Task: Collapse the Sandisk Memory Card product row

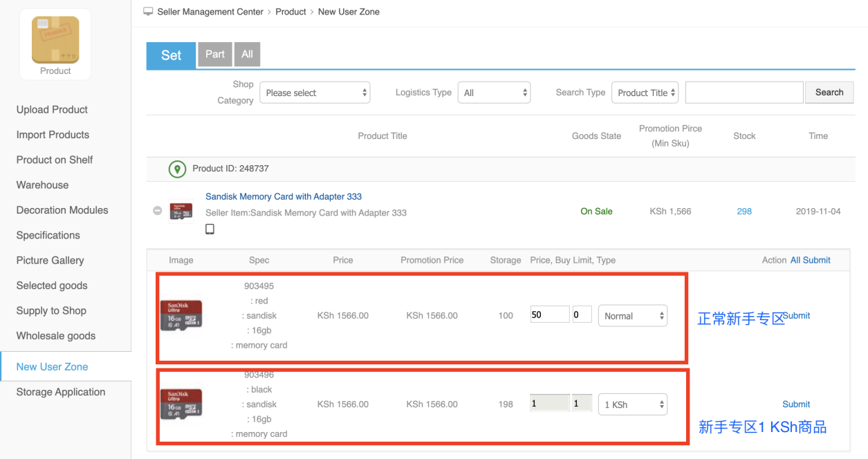Action: tap(158, 211)
